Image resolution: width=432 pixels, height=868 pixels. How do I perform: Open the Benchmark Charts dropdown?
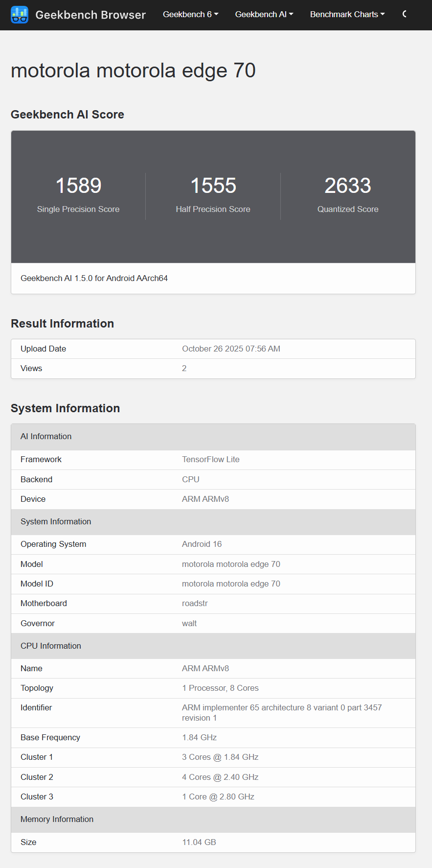[347, 15]
